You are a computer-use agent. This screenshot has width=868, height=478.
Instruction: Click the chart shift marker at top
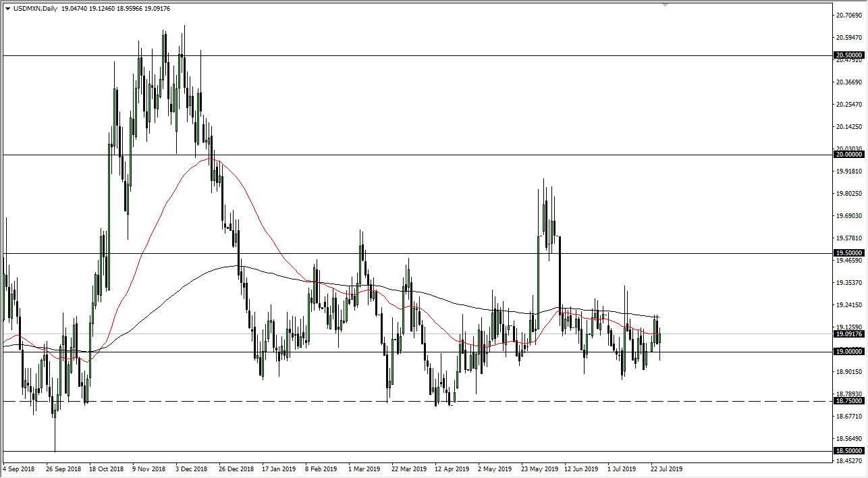click(x=666, y=5)
